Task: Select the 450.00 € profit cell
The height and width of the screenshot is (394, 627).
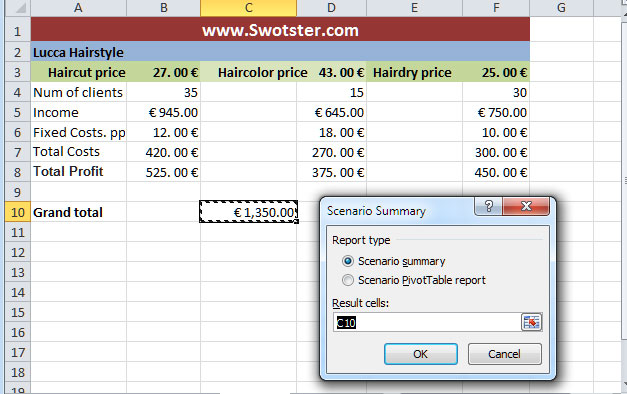Action: (496, 172)
